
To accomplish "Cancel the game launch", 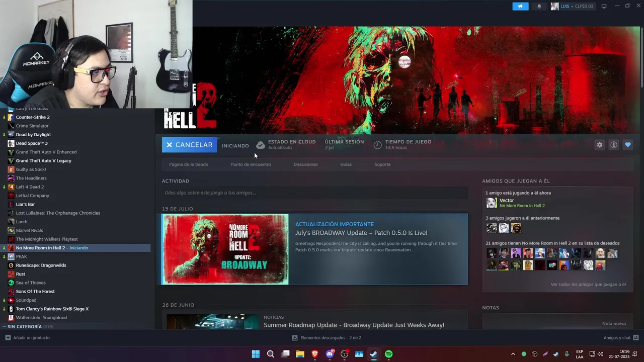I will click(x=189, y=145).
